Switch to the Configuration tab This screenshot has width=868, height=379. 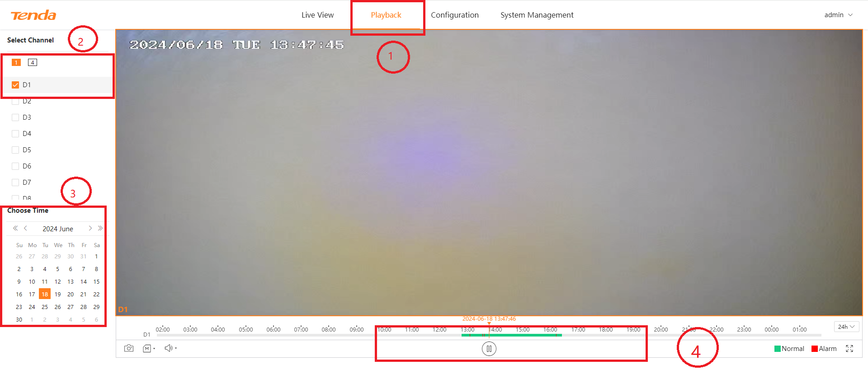pyautogui.click(x=454, y=15)
